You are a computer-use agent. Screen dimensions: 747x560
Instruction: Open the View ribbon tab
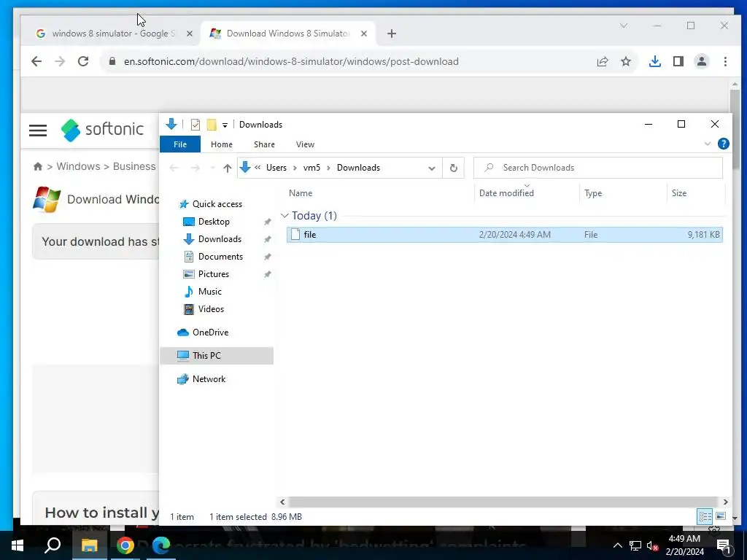(x=305, y=144)
